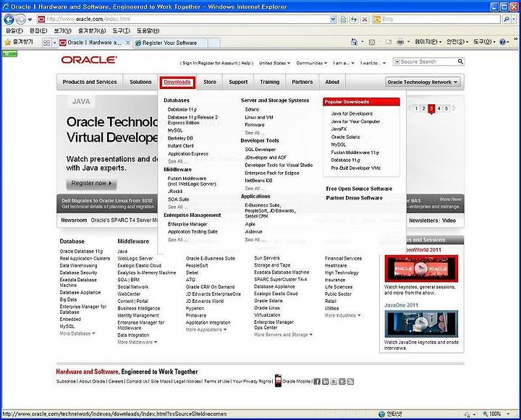Click the LinkedIn icon in footer
521x420 pixels.
(x=326, y=382)
